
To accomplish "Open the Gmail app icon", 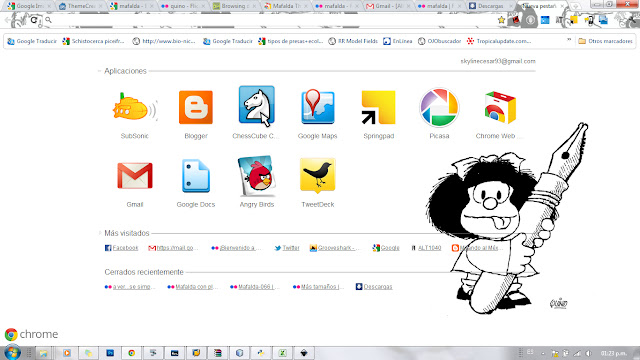I will 135,176.
